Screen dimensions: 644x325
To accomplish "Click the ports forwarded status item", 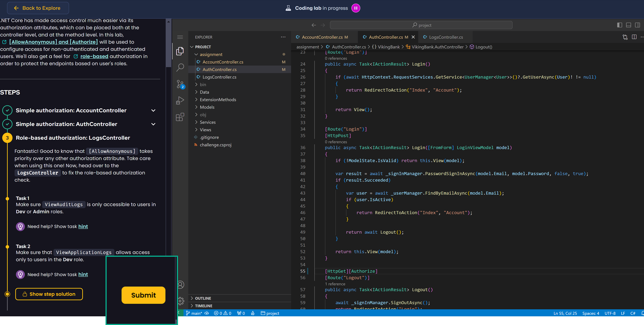I will [x=241, y=313].
